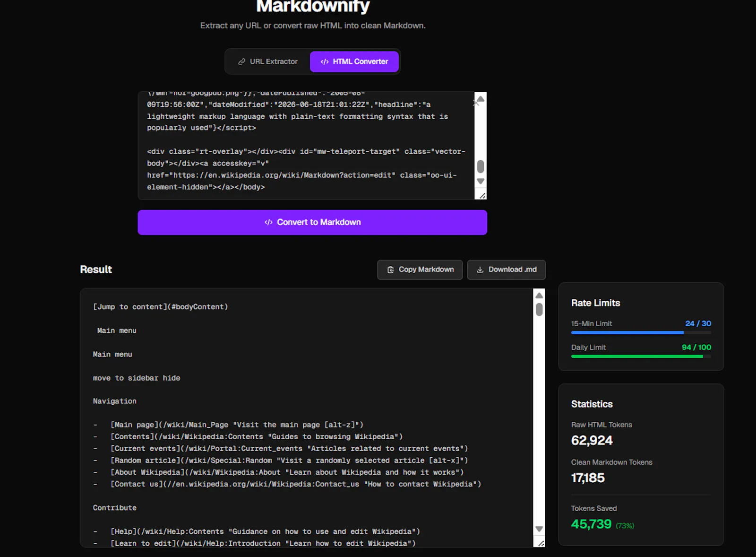Select the HTML Converter tab

coord(354,61)
